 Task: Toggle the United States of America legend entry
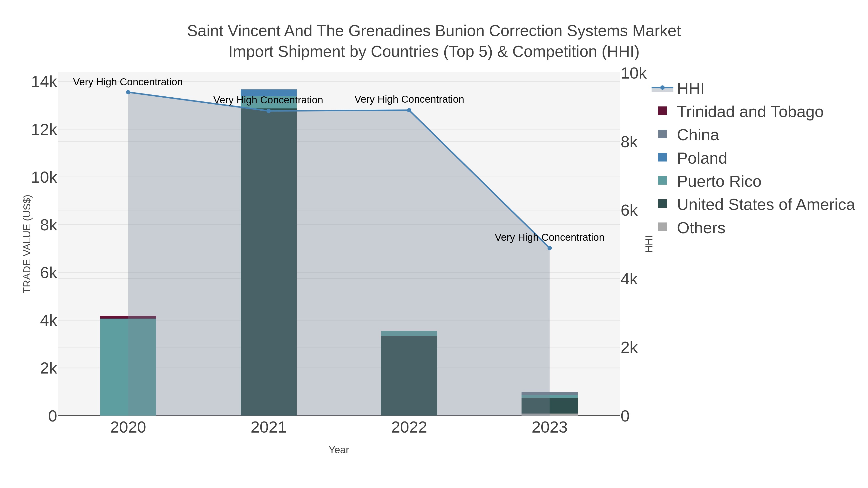coord(756,205)
